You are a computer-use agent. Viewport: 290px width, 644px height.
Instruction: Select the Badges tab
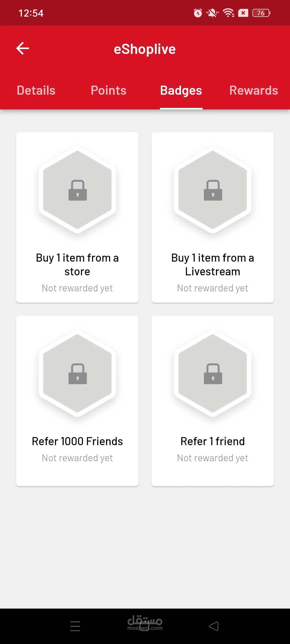pyautogui.click(x=181, y=90)
